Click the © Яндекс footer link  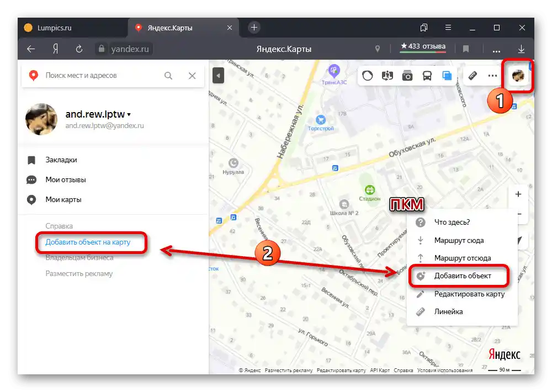(x=250, y=370)
